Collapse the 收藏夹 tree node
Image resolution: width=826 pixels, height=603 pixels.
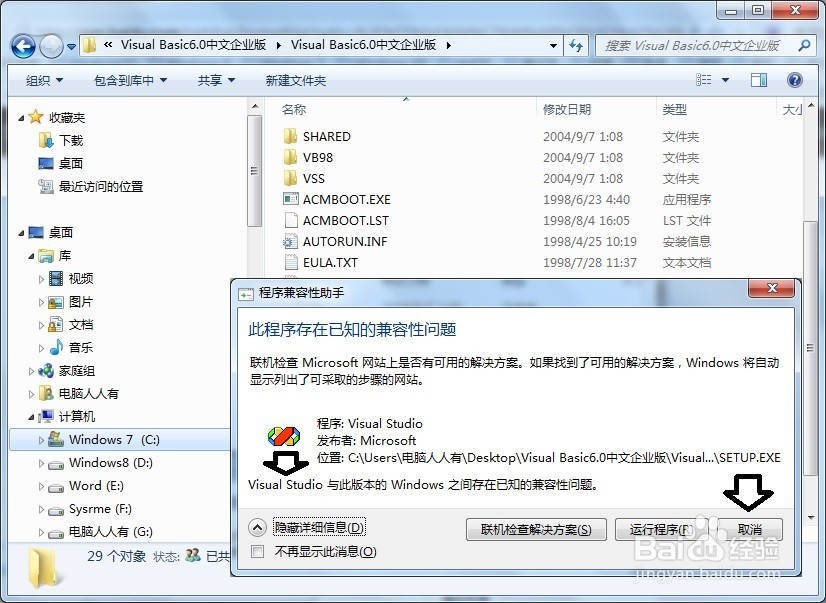(x=21, y=118)
